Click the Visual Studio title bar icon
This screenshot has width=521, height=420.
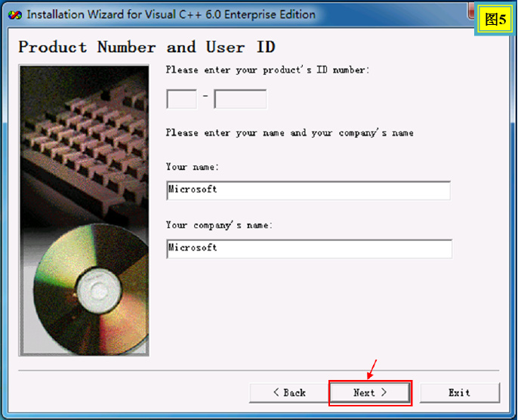15,15
